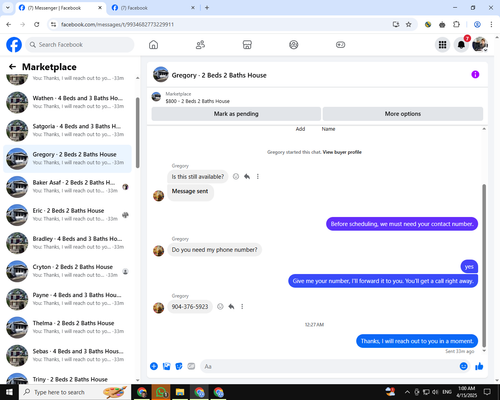Viewport: 500px width, 400px height.
Task: Attach a photo with the image icon
Action: 166,366
